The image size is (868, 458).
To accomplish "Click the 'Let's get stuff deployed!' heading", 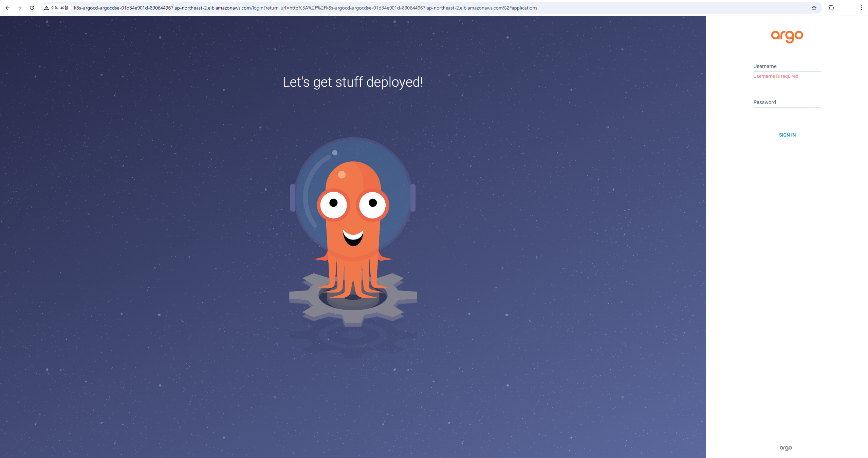I will pos(353,82).
